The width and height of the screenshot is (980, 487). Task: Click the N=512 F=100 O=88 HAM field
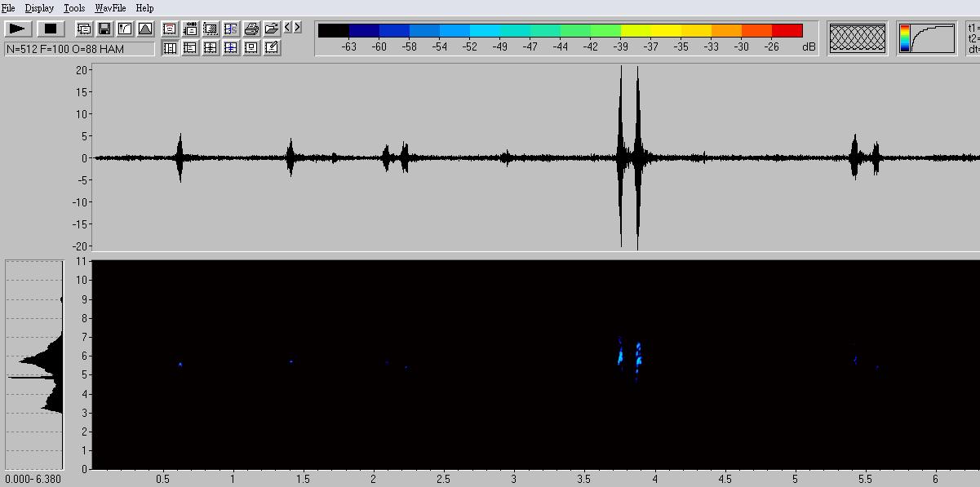pyautogui.click(x=79, y=49)
